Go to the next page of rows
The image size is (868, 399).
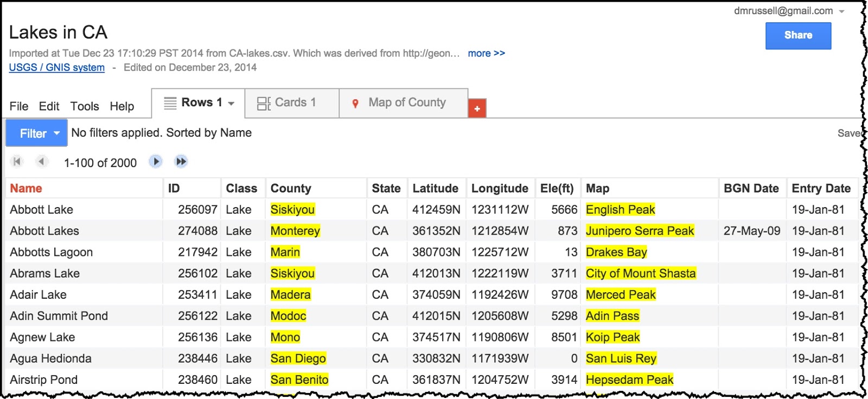click(x=156, y=162)
